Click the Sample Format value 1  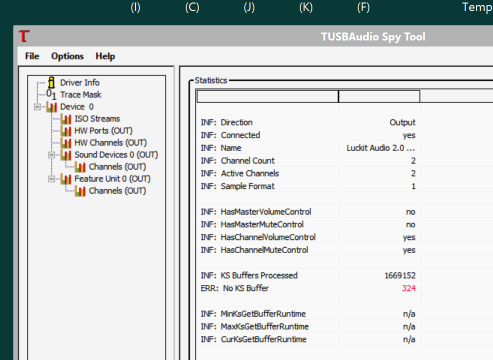pos(413,186)
